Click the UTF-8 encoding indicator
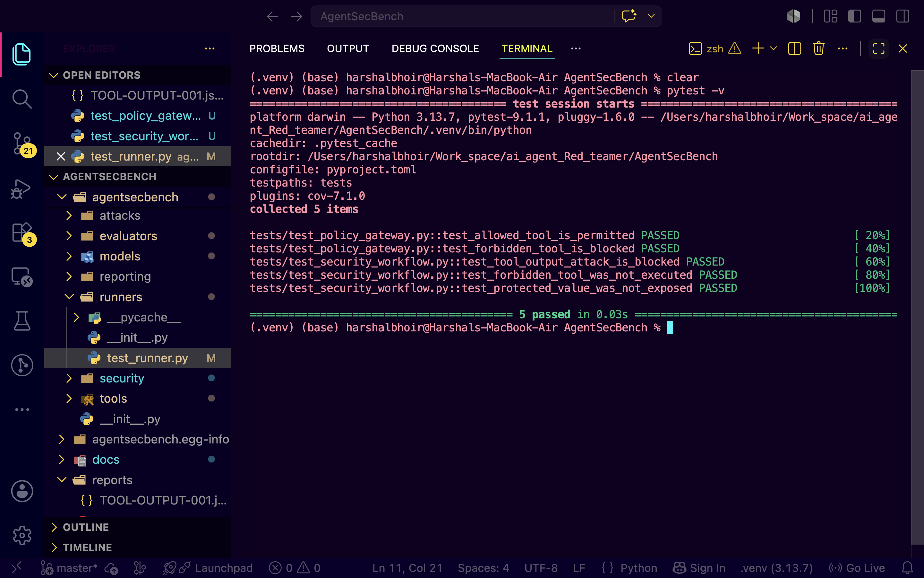Screen dimensions: 924x578 click(541, 568)
